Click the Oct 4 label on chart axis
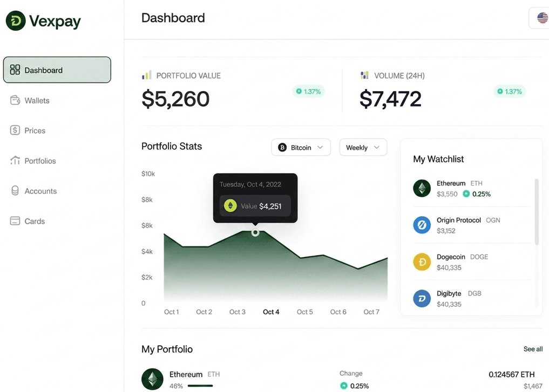549x392 pixels. (x=271, y=312)
